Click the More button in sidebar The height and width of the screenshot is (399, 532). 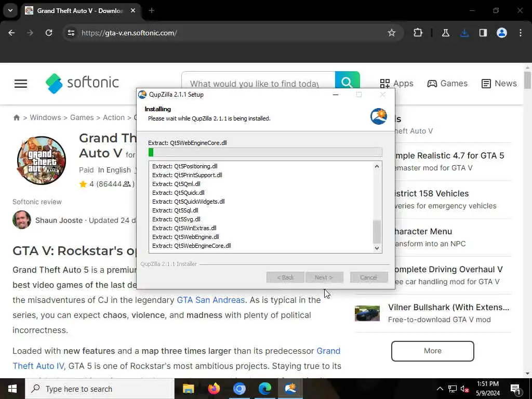click(x=433, y=351)
